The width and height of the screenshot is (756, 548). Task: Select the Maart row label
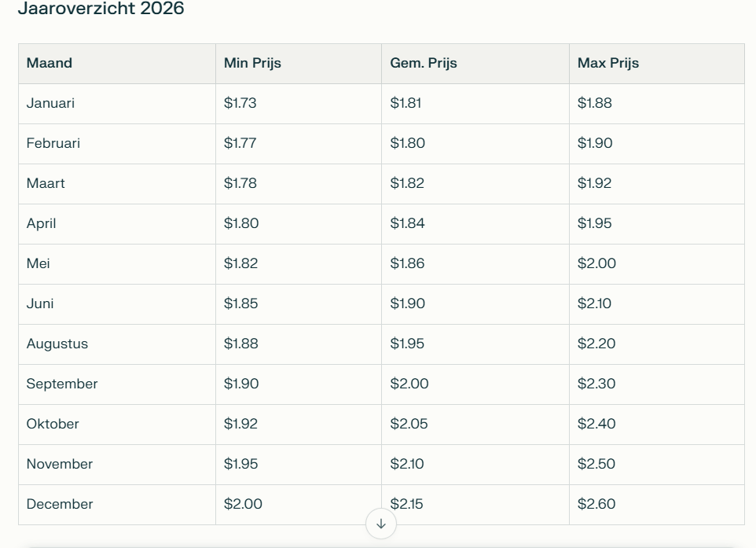pos(46,183)
